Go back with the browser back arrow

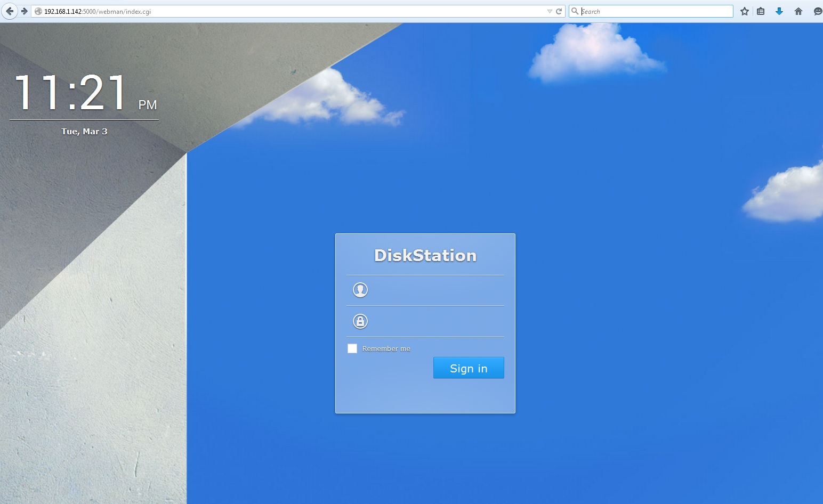click(10, 11)
